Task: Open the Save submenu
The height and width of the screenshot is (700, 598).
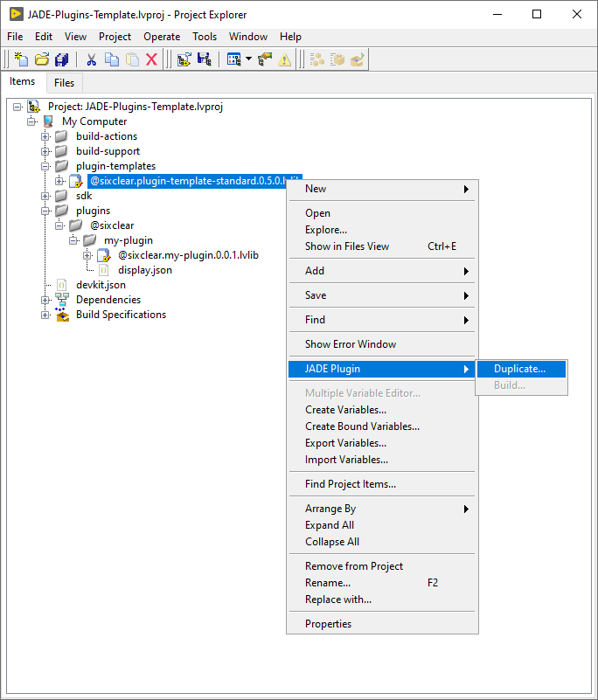Action: (382, 295)
